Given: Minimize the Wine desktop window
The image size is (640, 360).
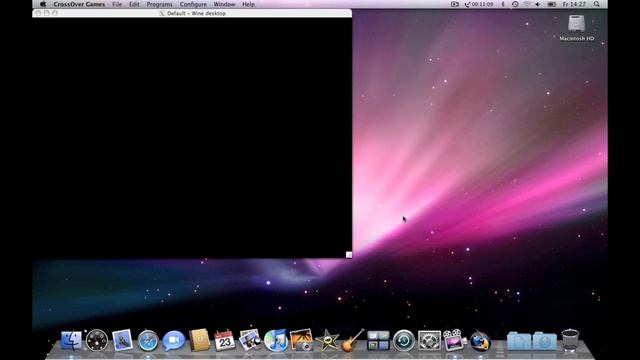Looking at the screenshot, I should [47, 13].
